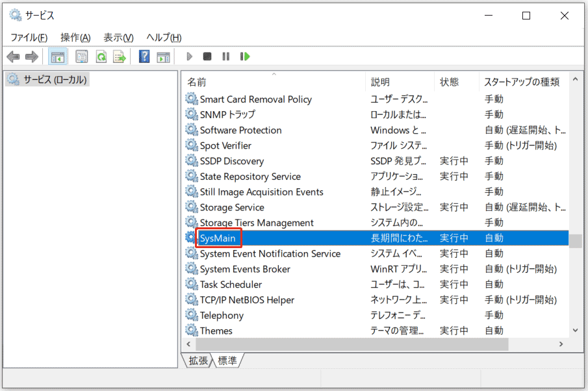The image size is (588, 391).
Task: Sort by スタートアップの種類 column header
Action: point(524,82)
